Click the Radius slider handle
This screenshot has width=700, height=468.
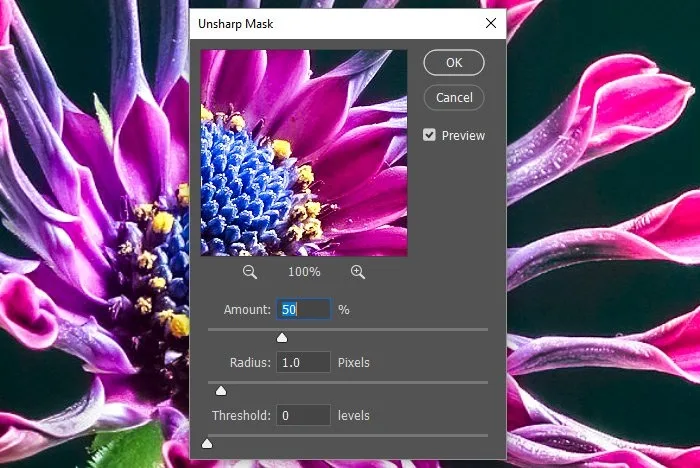(221, 391)
